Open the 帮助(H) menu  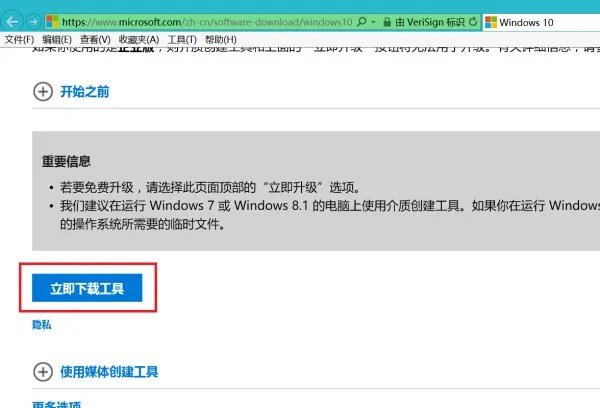[x=221, y=39]
